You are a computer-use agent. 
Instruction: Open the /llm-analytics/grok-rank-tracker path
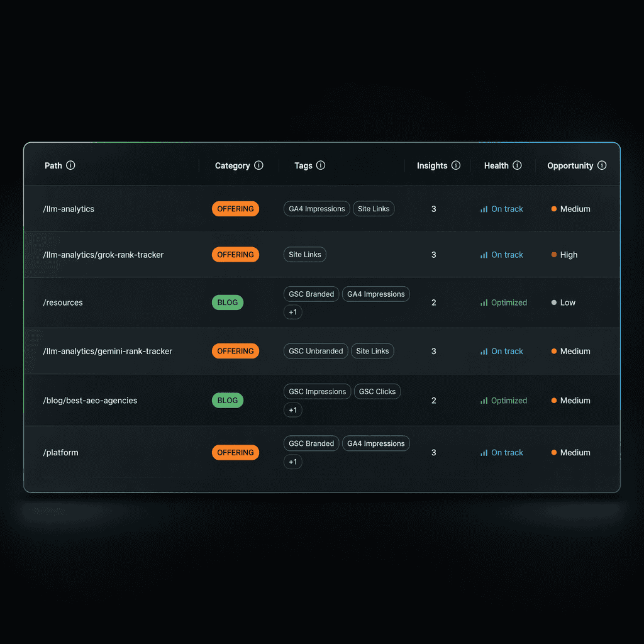[x=103, y=255]
